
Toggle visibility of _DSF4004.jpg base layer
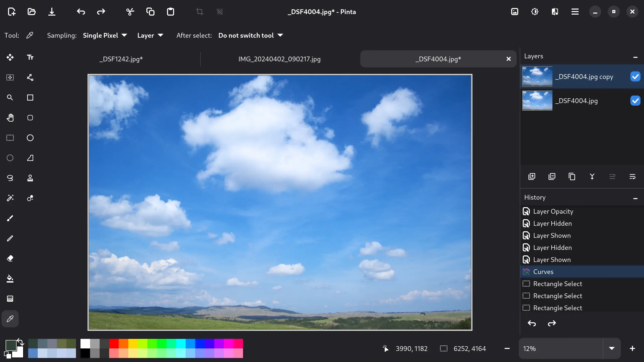pyautogui.click(x=635, y=101)
